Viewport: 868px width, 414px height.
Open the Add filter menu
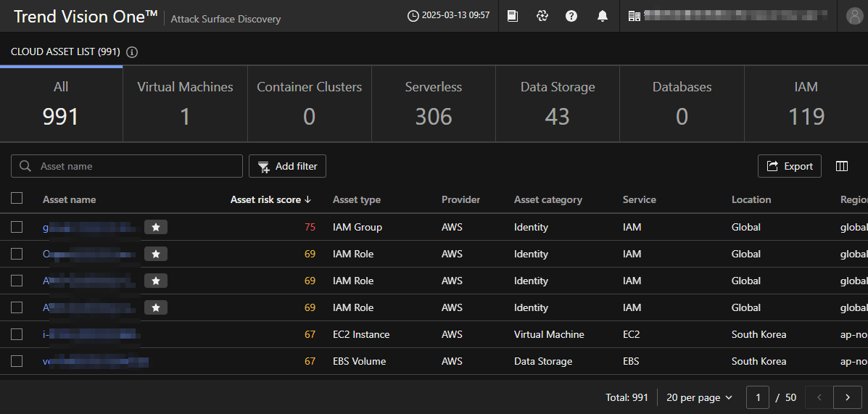[x=288, y=166]
